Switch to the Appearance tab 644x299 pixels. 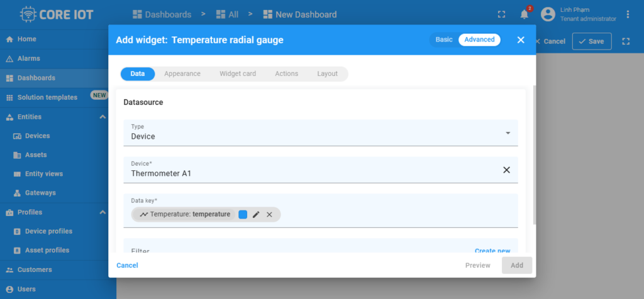click(x=182, y=74)
